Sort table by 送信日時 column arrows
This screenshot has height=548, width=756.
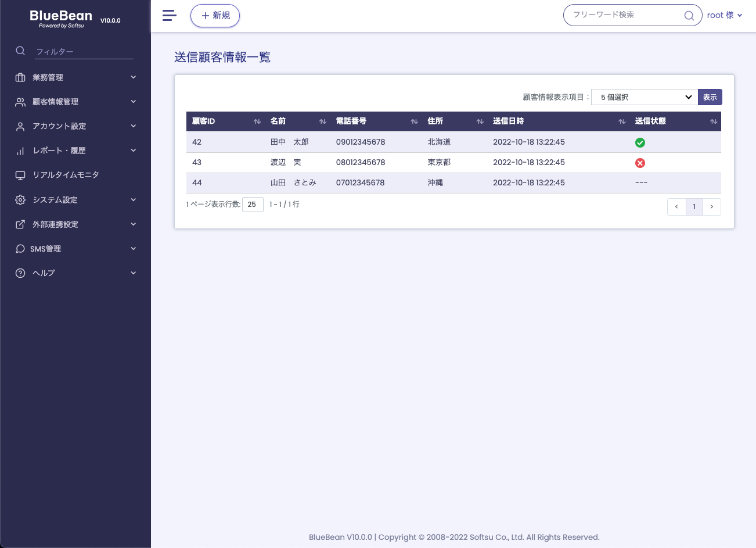[622, 121]
